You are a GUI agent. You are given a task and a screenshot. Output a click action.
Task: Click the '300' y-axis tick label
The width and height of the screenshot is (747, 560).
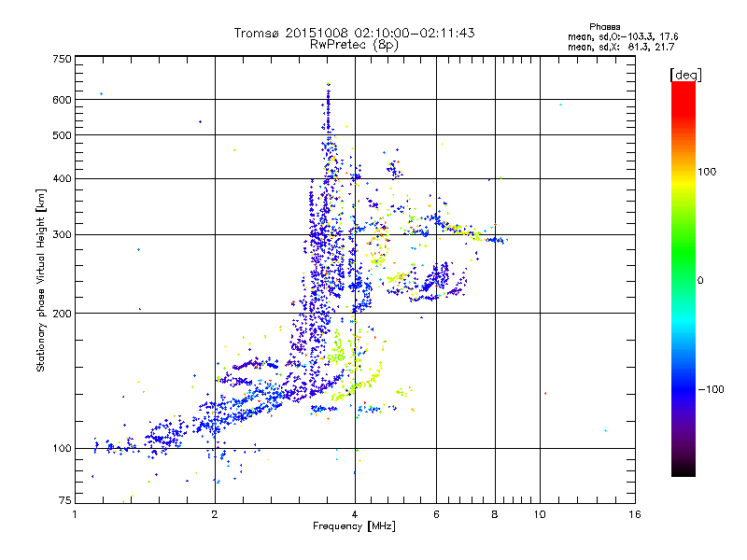[62, 235]
